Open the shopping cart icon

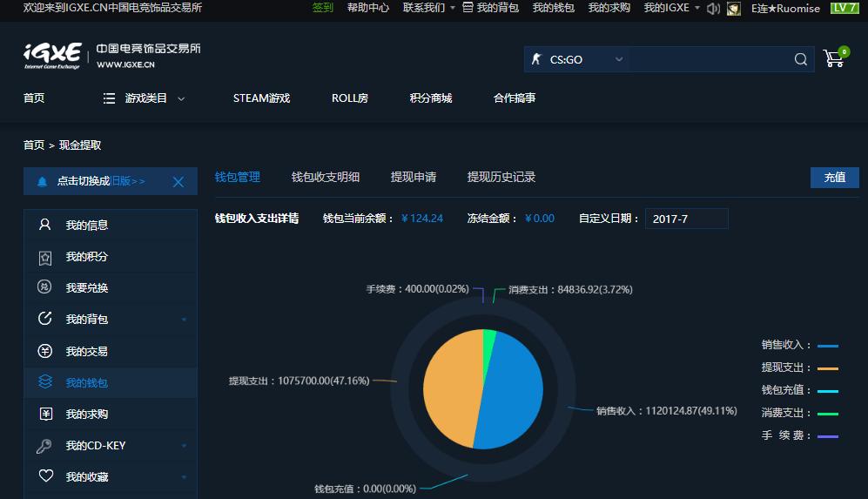pyautogui.click(x=834, y=58)
